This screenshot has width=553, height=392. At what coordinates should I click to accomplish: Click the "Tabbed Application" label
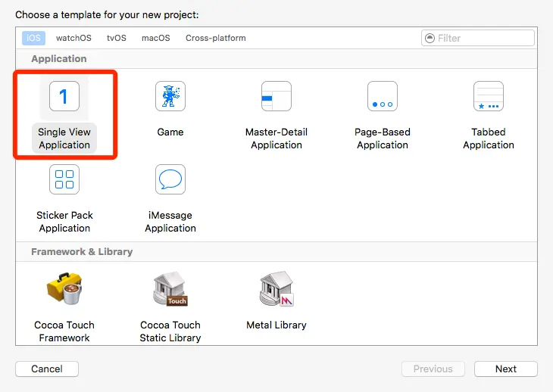click(x=489, y=138)
